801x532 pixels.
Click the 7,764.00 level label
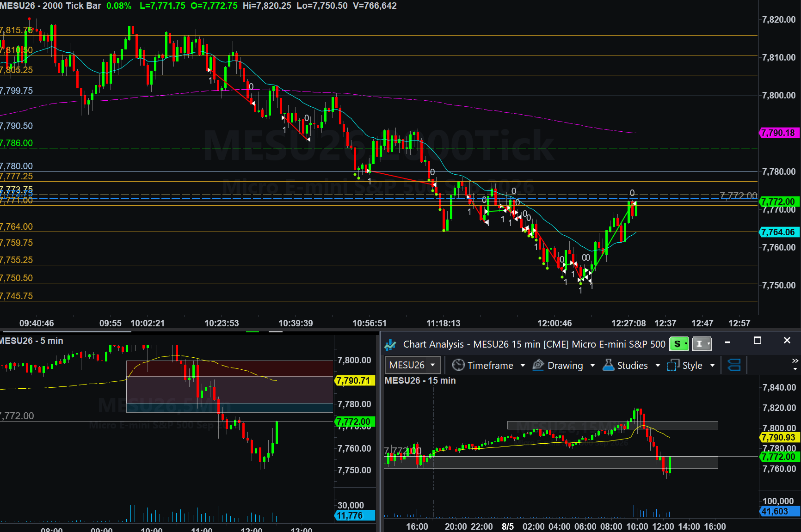click(17, 226)
